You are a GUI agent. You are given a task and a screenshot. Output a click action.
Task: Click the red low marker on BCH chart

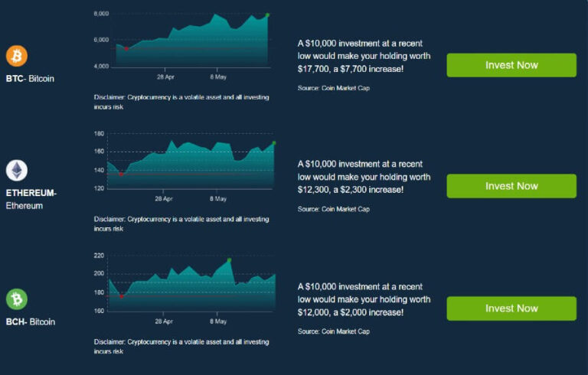[122, 296]
